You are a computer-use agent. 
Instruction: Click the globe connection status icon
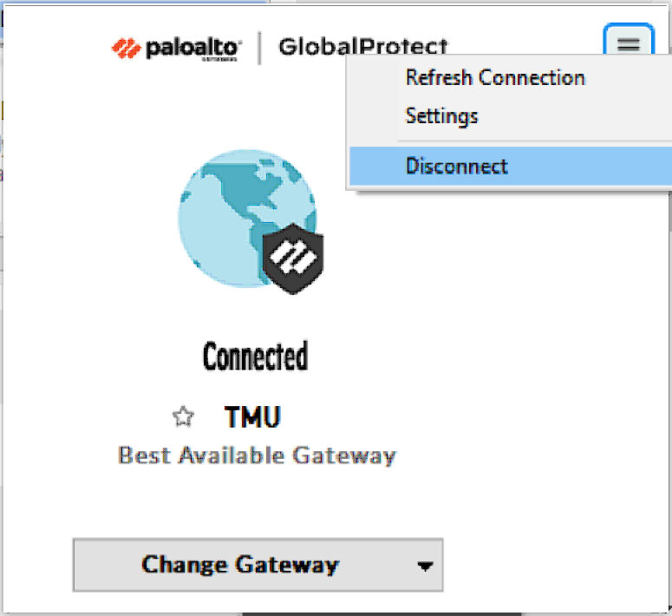tap(247, 219)
